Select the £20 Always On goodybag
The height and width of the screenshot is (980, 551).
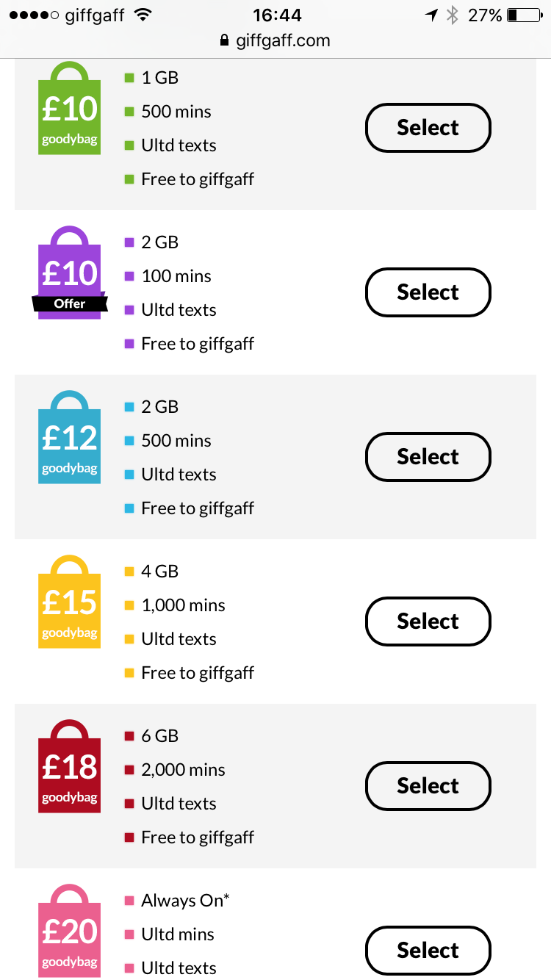pyautogui.click(x=428, y=951)
